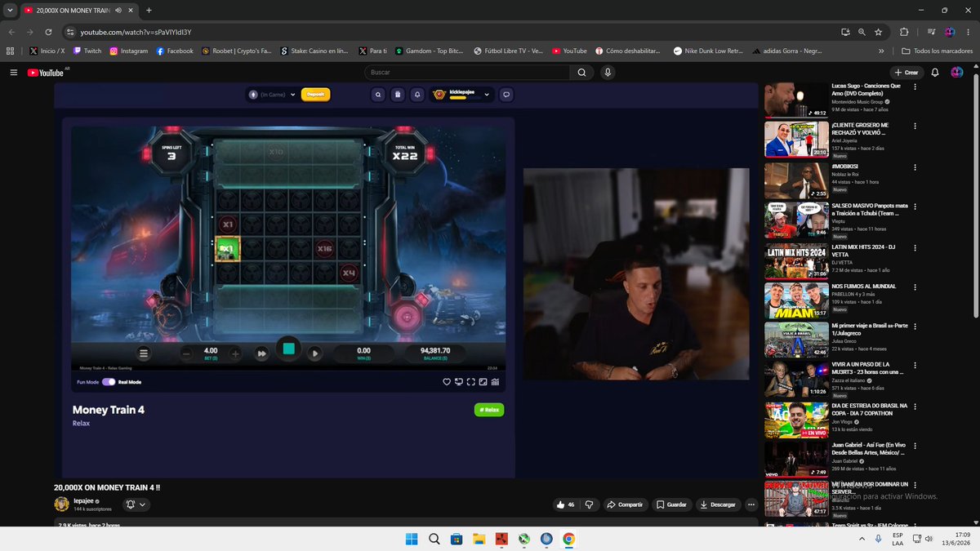The image size is (980, 551).
Task: Toggle Fun Mode / Real Mode switch in video
Action: 109,382
